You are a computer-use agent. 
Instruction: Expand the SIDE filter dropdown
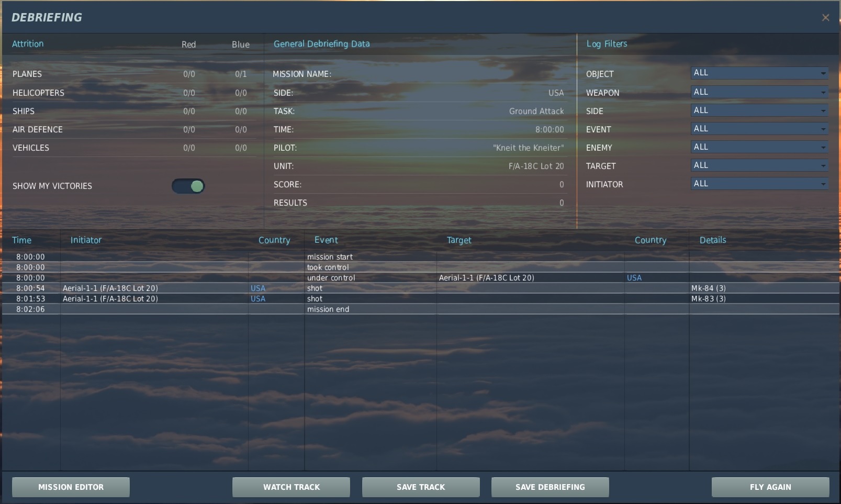759,110
